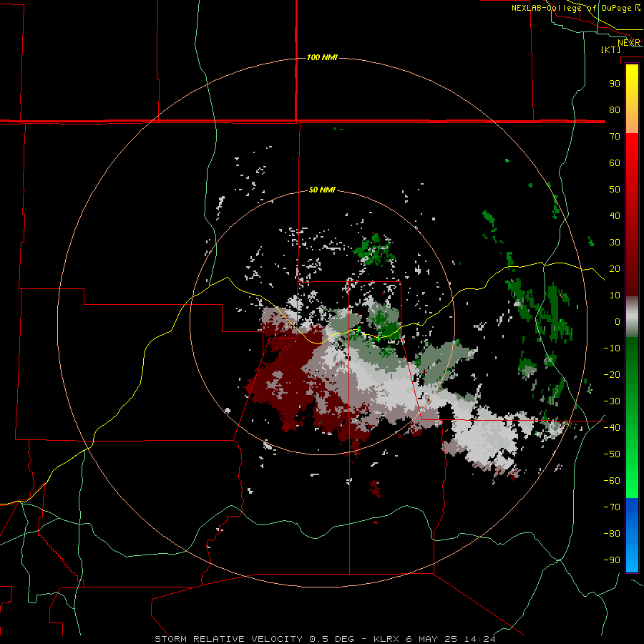Viewport: 644px width, 644px height.
Task: Click the 40 value on the velocity scale
Action: 615,215
